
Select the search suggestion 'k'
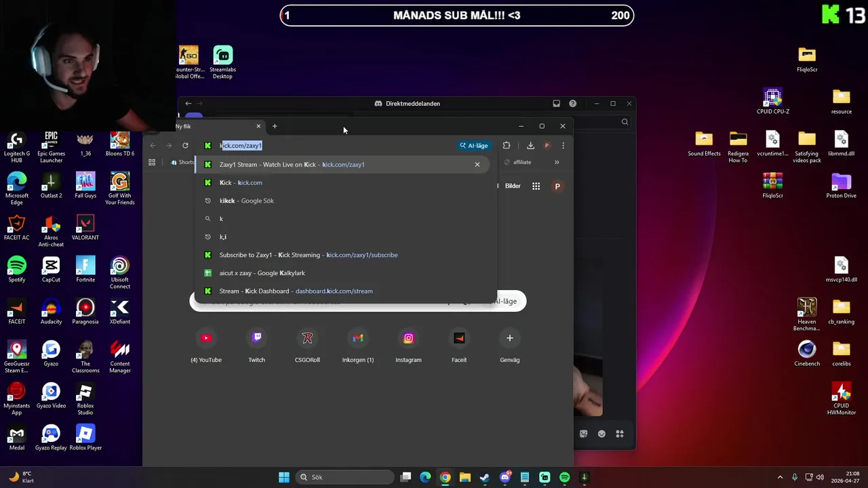pyautogui.click(x=346, y=219)
